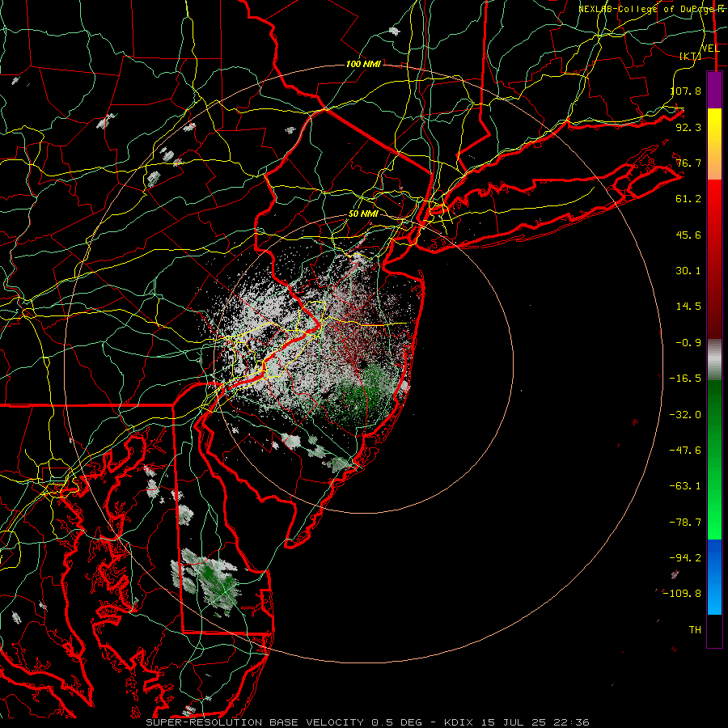Click the green velocity echo over Delaware

pyautogui.click(x=216, y=582)
